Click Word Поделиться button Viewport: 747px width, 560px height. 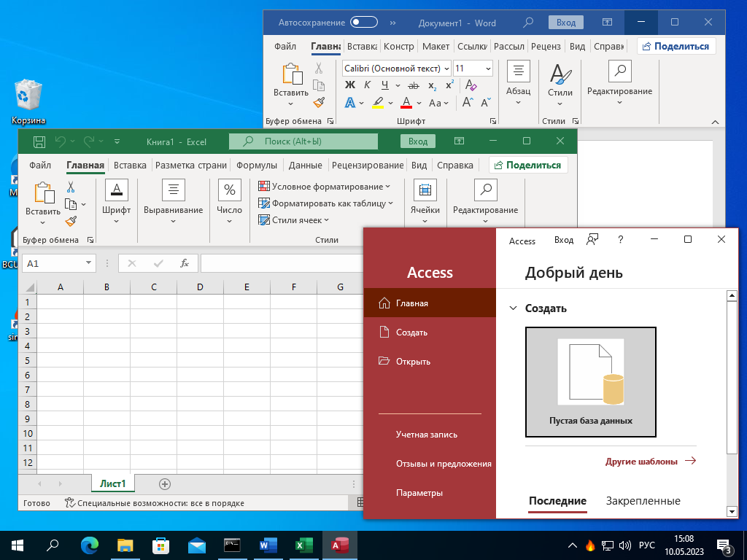click(x=676, y=46)
